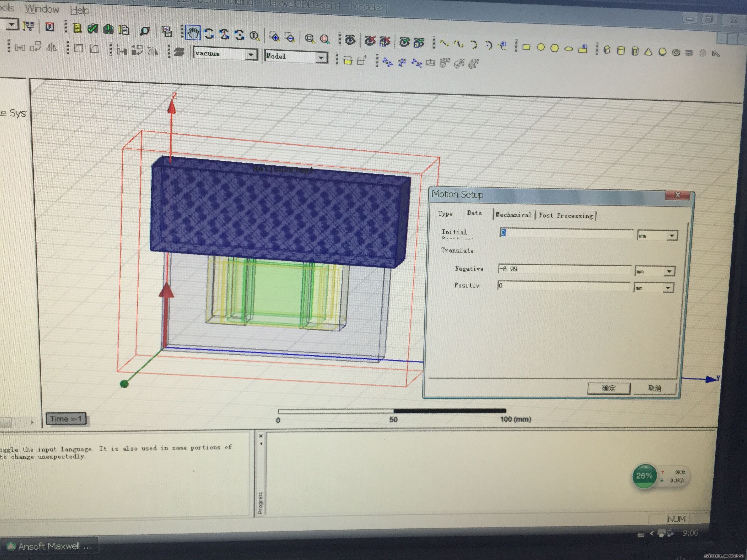Open the Window menu

pos(42,9)
